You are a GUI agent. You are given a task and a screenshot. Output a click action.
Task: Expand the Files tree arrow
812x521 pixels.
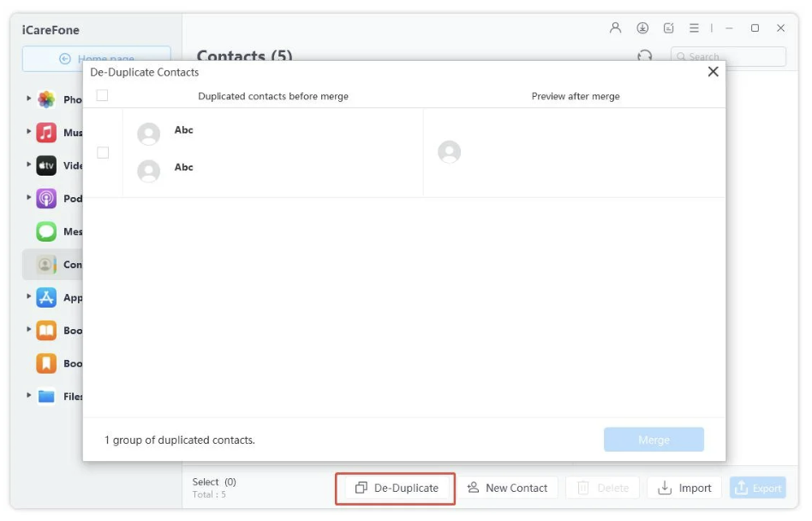29,396
